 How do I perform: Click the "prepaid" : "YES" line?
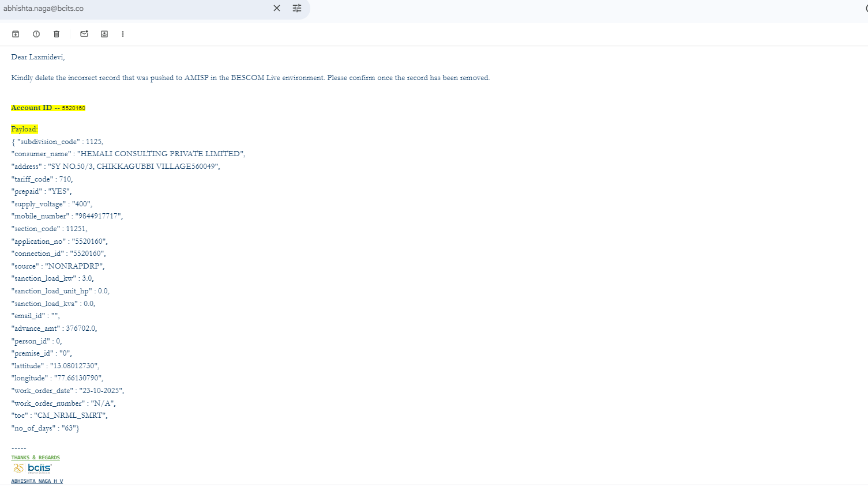[x=42, y=191]
